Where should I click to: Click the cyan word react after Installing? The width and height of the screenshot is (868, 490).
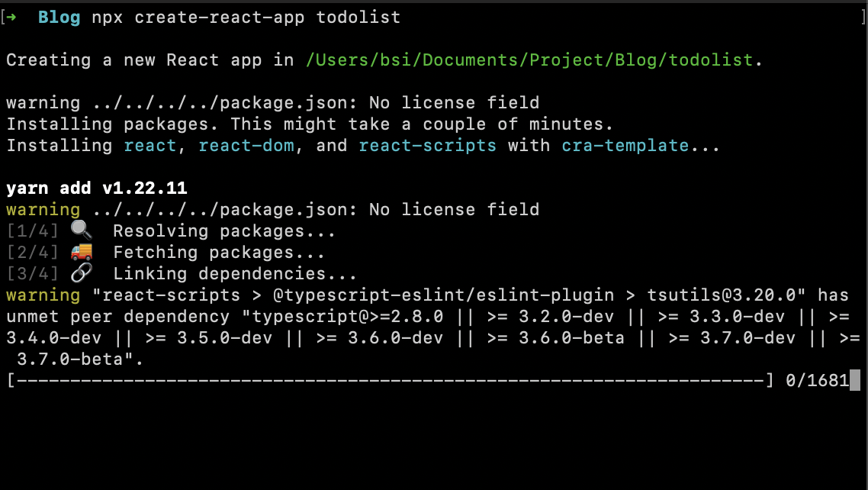pos(150,146)
